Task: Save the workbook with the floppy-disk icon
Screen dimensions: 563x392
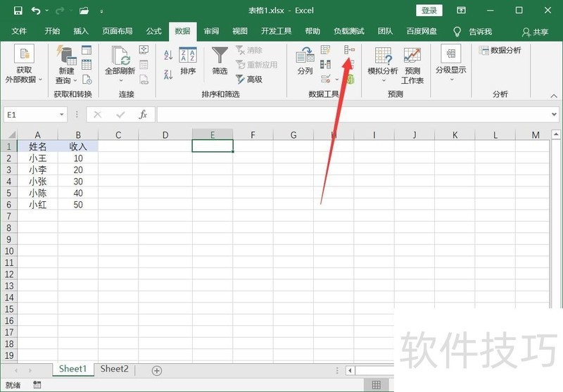Action: [18, 11]
